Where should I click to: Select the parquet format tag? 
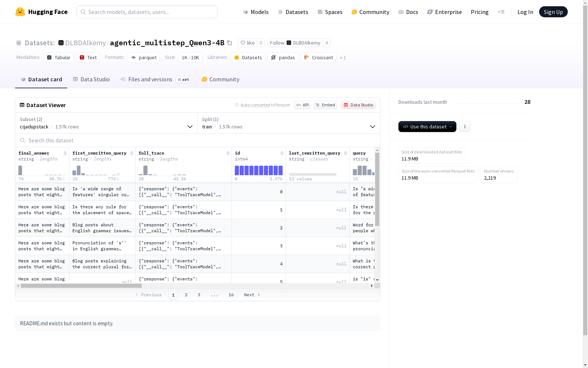(x=144, y=57)
